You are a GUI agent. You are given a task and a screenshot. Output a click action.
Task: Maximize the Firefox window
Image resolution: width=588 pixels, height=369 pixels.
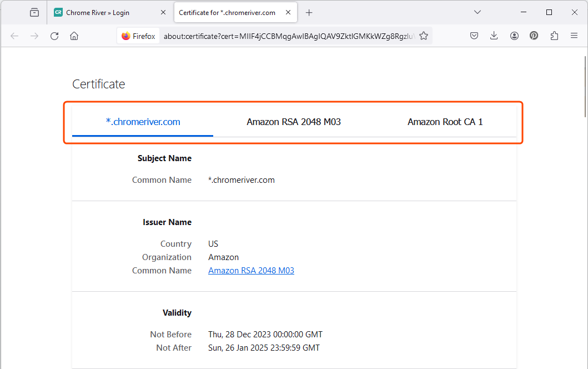pos(549,12)
